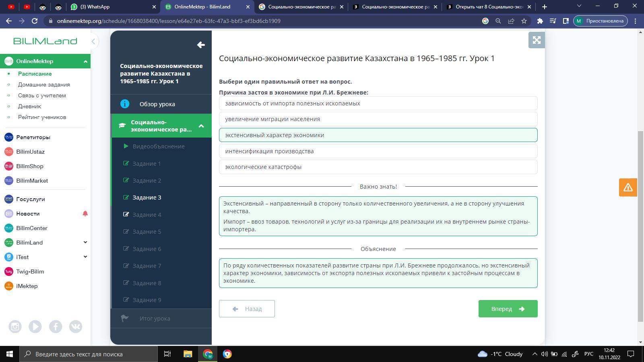Collapse the left BilimLand sidebar

pos(93,41)
